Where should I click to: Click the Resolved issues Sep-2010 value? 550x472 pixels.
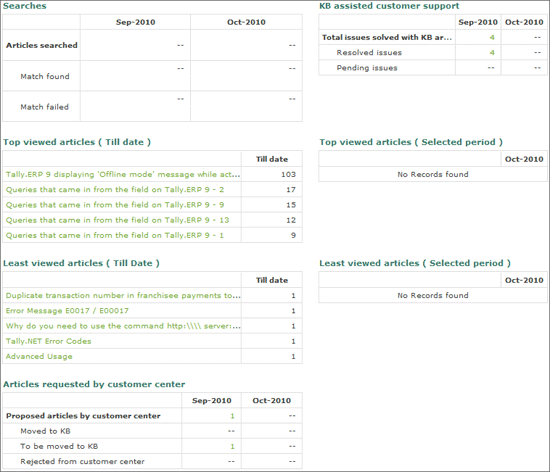(x=492, y=53)
